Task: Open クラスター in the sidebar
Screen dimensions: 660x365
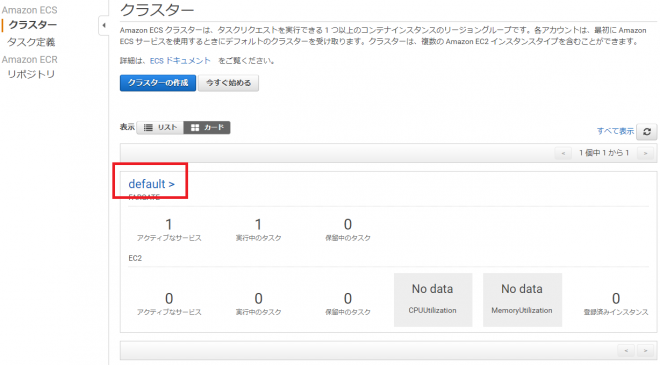Action: coord(33,25)
